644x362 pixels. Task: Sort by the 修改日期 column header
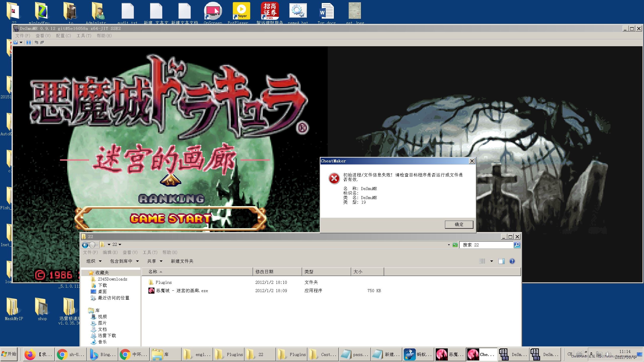264,272
